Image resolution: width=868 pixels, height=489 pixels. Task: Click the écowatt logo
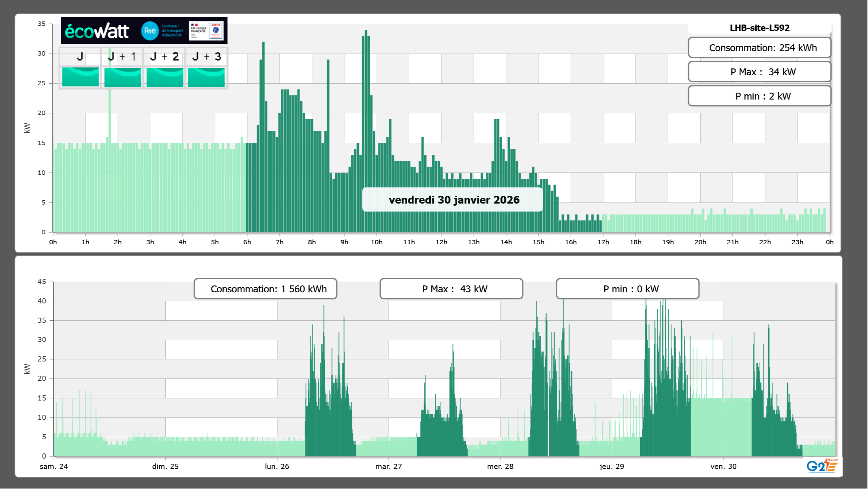[x=97, y=31]
